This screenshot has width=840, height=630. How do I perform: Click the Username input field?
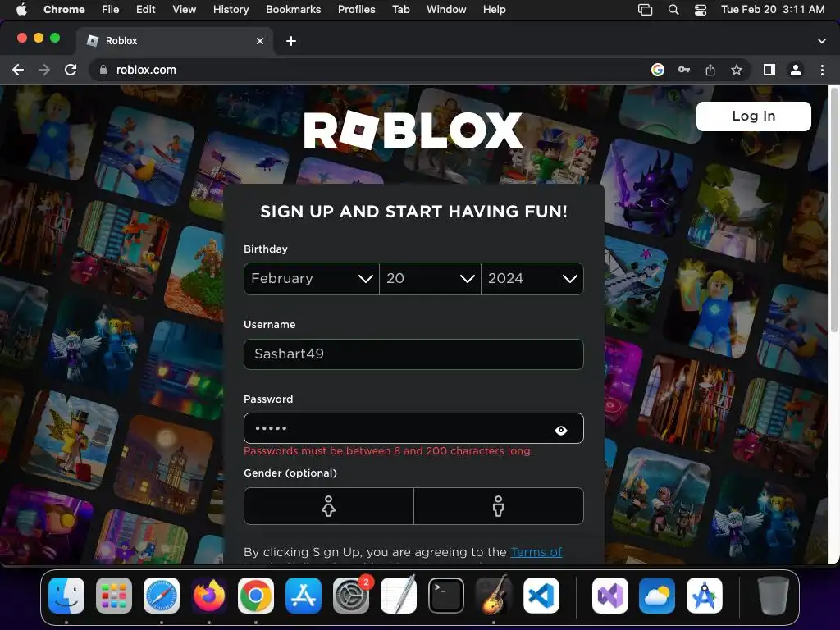(x=413, y=354)
